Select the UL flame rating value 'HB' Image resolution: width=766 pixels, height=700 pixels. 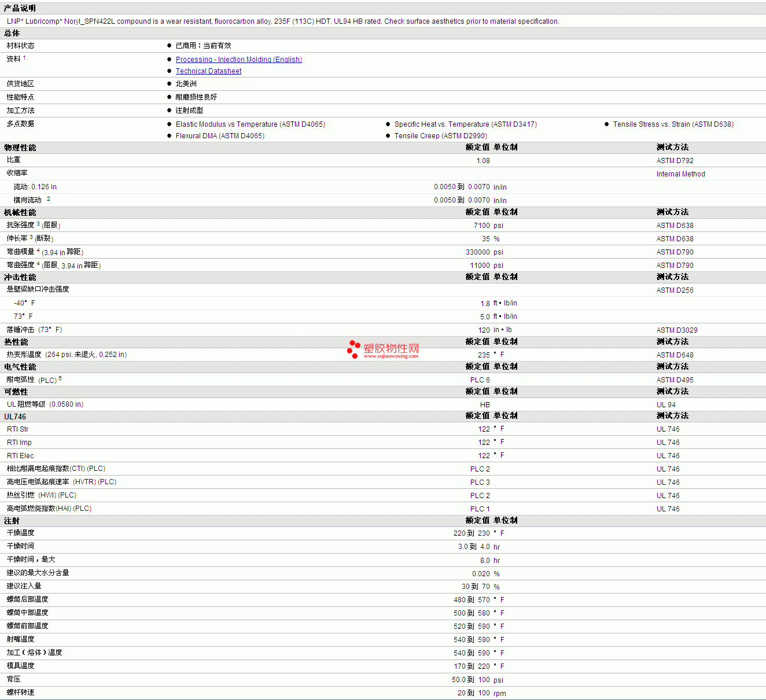[x=485, y=405]
